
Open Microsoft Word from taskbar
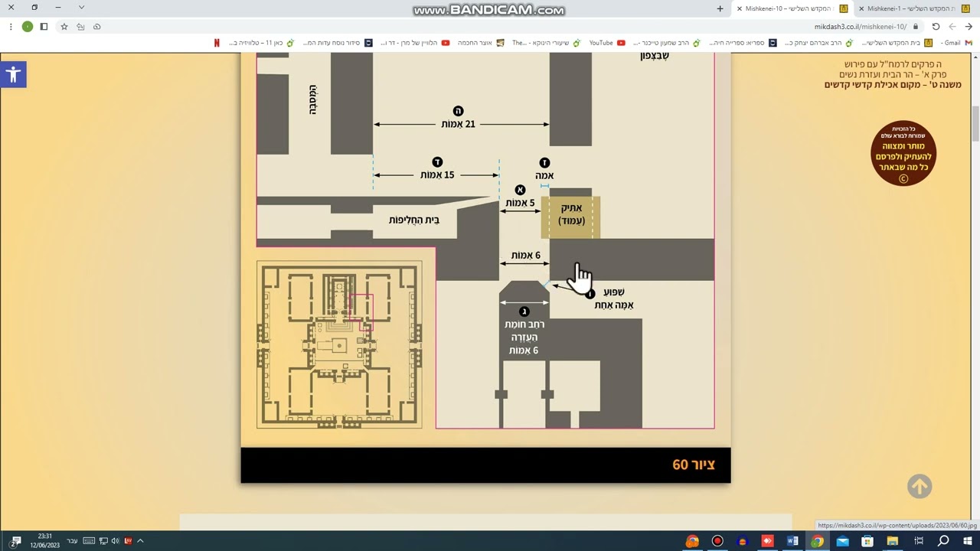[792, 541]
